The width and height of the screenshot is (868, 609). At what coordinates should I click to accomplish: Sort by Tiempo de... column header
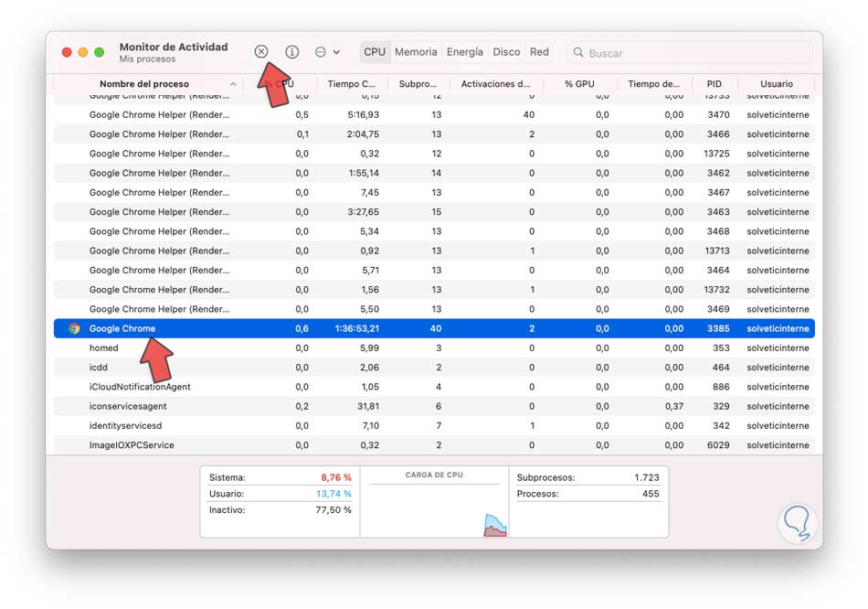click(x=653, y=84)
